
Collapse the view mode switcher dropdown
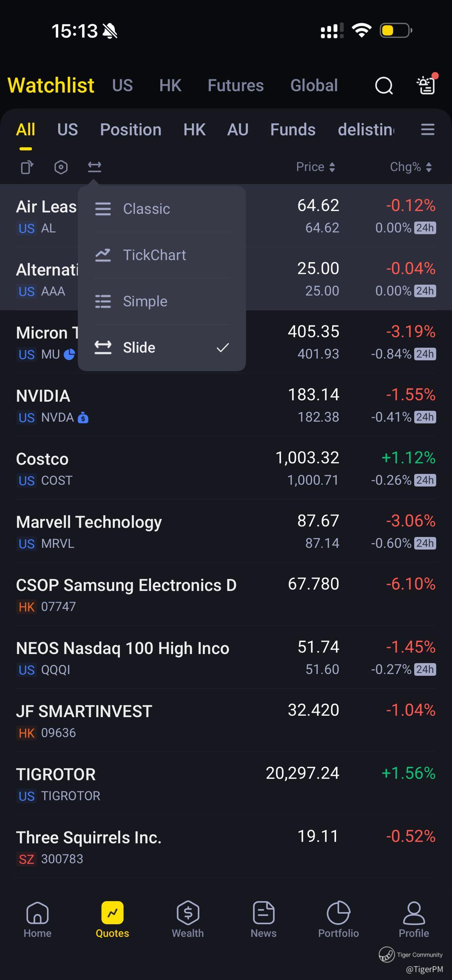tap(95, 167)
